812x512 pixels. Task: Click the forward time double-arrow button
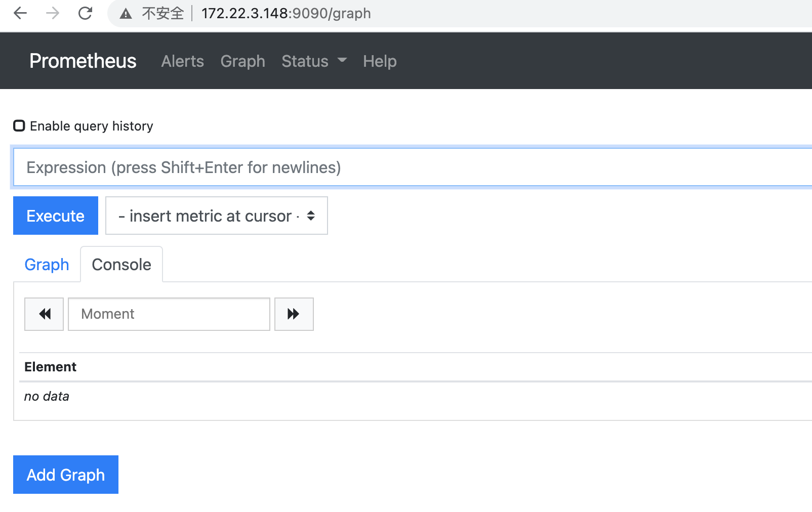tap(294, 314)
